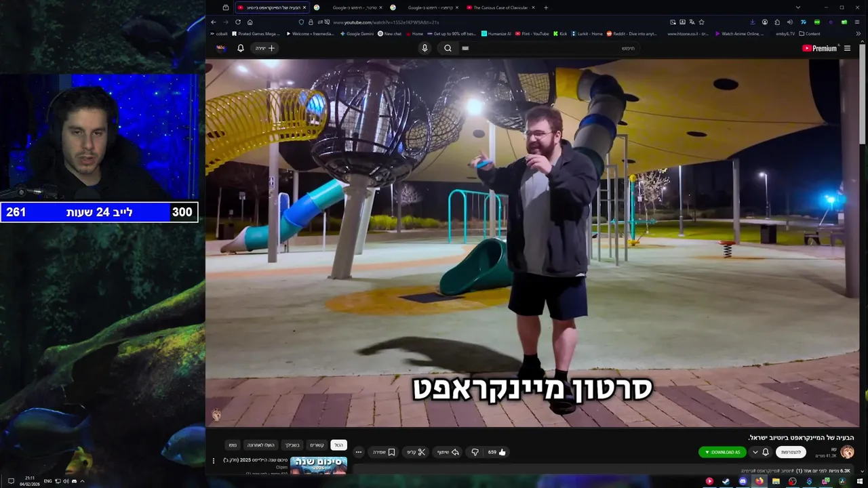Click the YouTube search magnifier button
Viewport: 868px width, 488px height.
448,48
